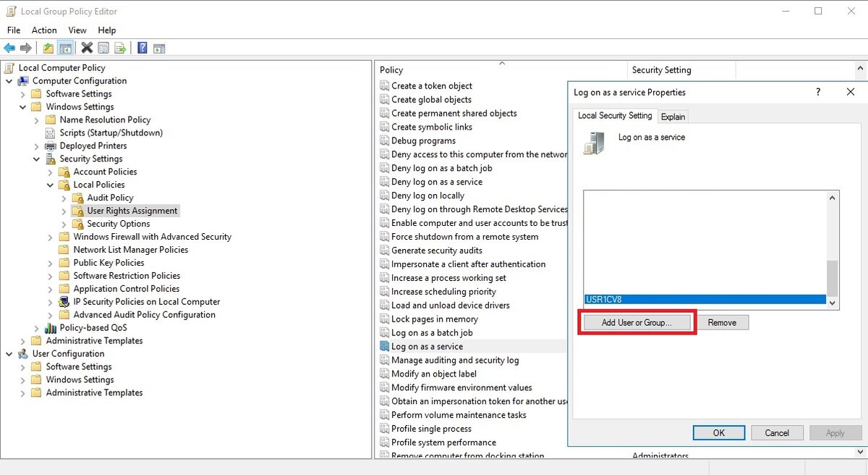
Task: Click the Security Setting column header
Action: [681, 70]
